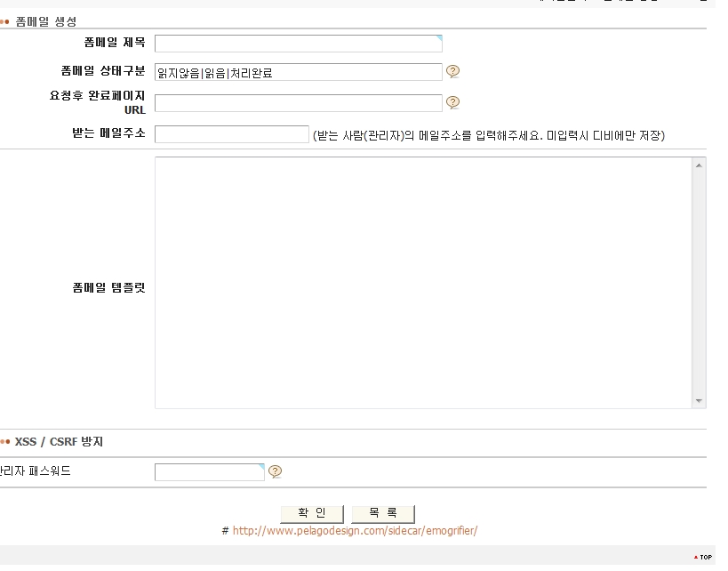Focus the 폼메일 제목 input field
Screen dimensions: 728x571
coord(298,44)
